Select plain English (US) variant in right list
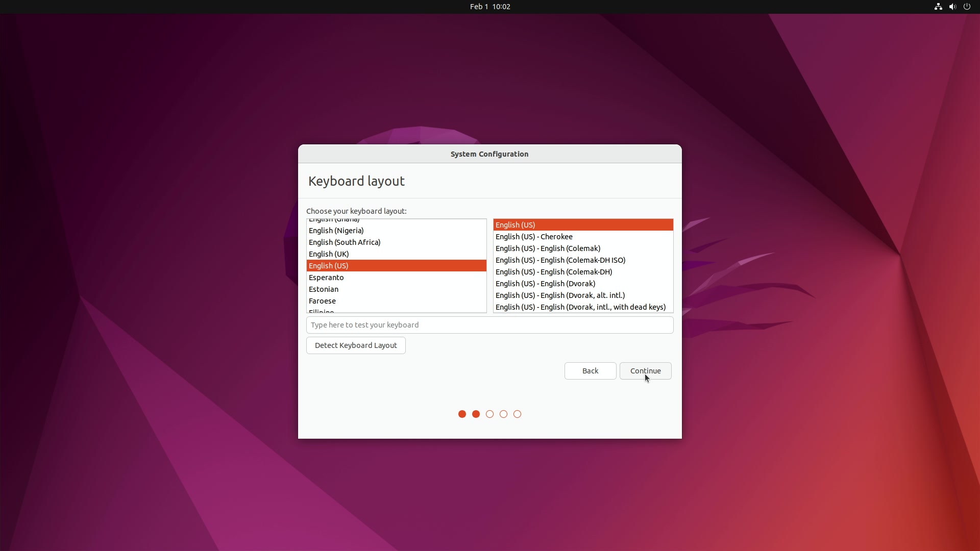The image size is (980, 551). pos(583,225)
